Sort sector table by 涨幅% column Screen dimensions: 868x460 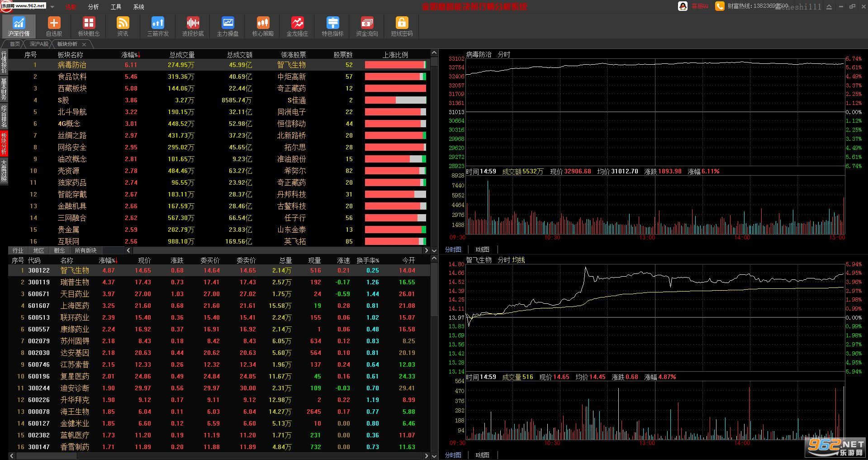[x=131, y=55]
